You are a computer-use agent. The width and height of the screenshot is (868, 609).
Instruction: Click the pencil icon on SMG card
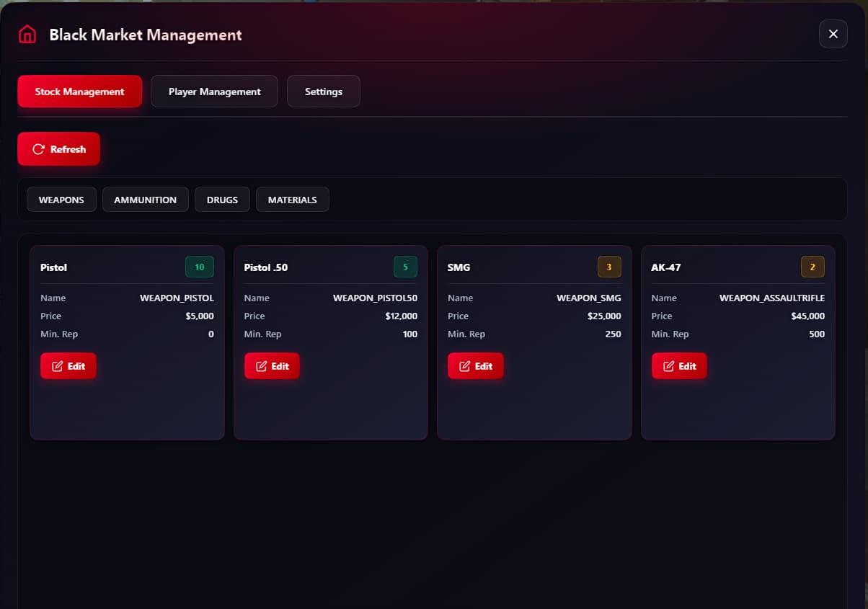[465, 366]
